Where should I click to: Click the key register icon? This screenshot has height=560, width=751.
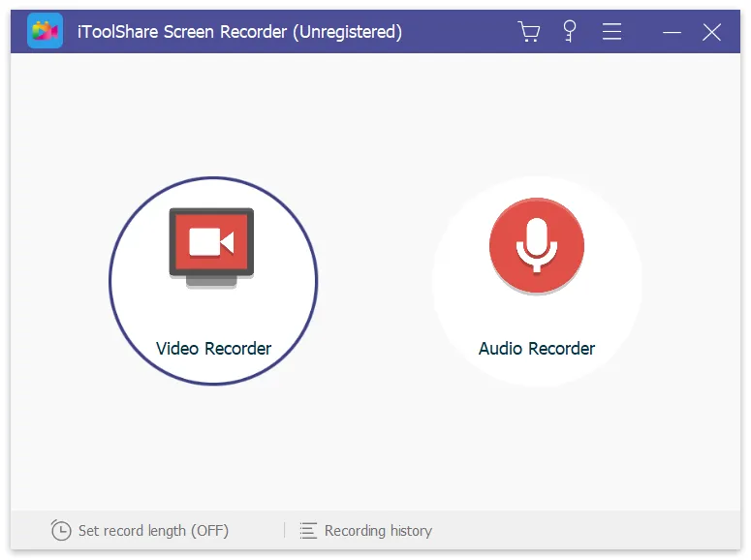pyautogui.click(x=569, y=32)
